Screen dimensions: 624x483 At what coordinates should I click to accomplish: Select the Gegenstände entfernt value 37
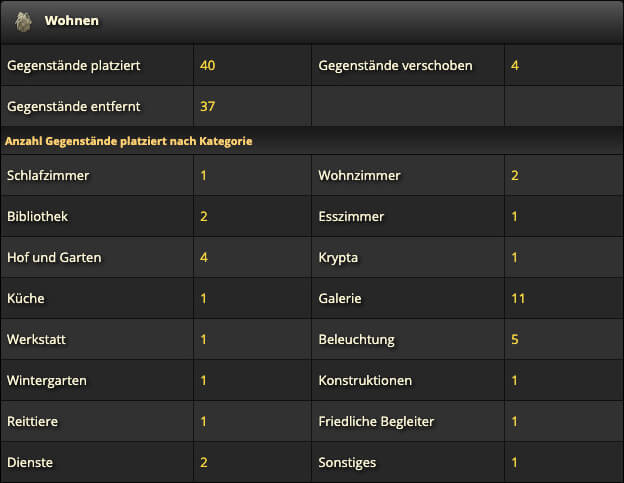coord(207,106)
